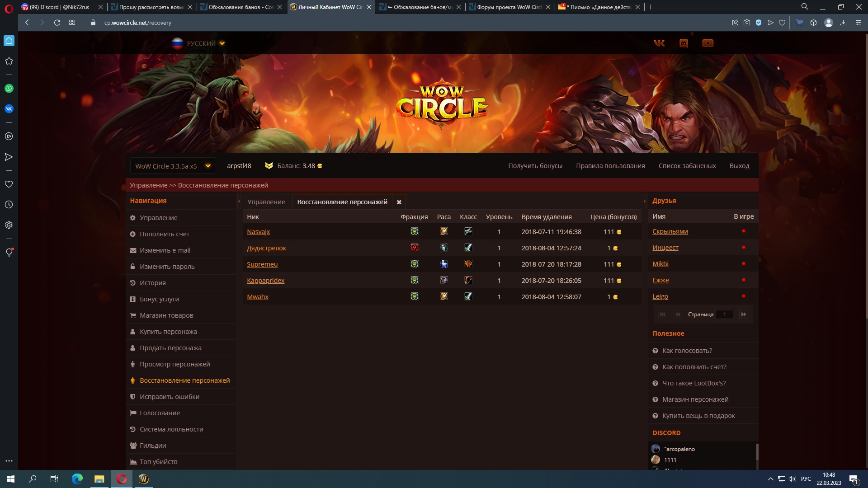Image resolution: width=868 pixels, height=488 pixels.
Task: Click the friends page number field
Action: (724, 314)
